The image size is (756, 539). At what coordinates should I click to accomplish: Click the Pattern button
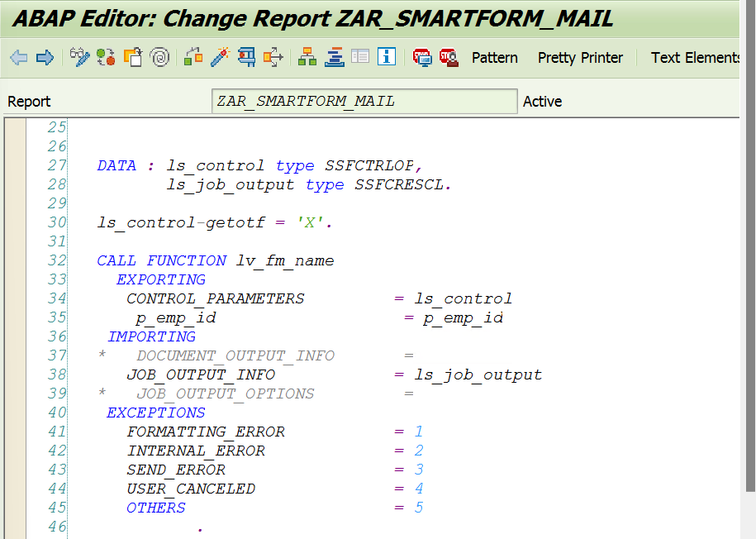(x=494, y=58)
